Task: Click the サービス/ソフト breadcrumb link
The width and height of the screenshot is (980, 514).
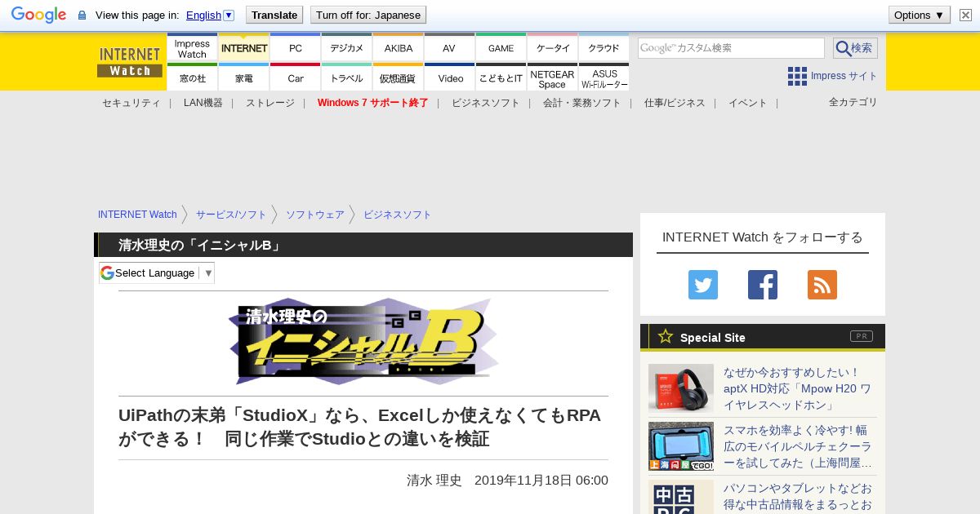Action: pyautogui.click(x=231, y=215)
